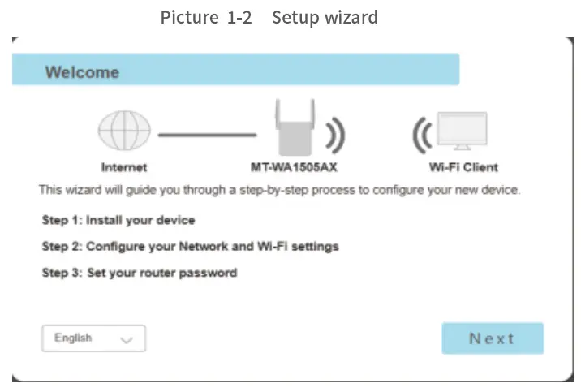
Task: Select the Internet label
Action: pyautogui.click(x=124, y=168)
